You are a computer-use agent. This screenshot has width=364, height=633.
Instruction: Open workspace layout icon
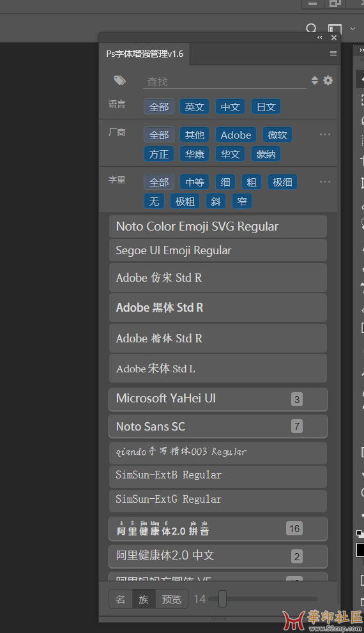(335, 29)
